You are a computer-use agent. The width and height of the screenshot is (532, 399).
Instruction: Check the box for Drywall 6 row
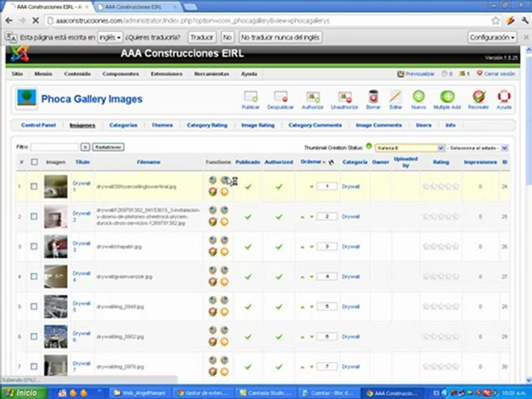tap(34, 336)
